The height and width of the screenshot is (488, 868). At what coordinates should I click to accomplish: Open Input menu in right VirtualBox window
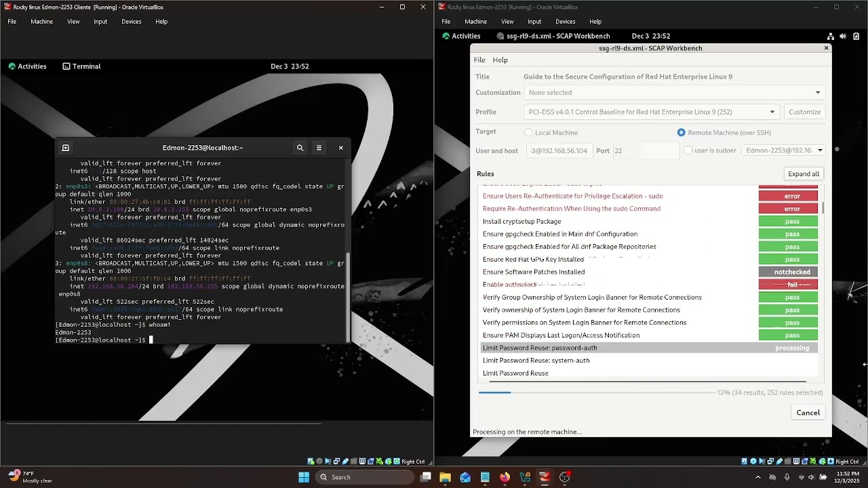coord(534,22)
